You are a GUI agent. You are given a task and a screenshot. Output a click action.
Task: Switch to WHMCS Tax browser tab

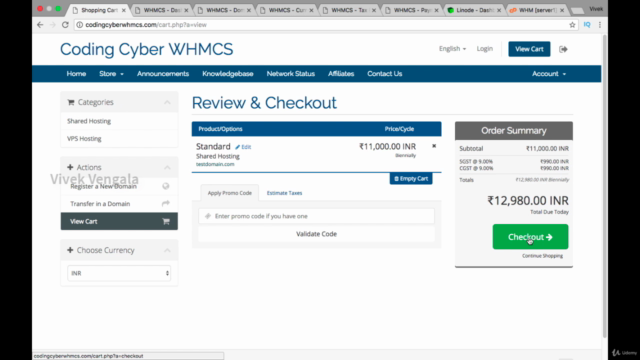pyautogui.click(x=348, y=10)
